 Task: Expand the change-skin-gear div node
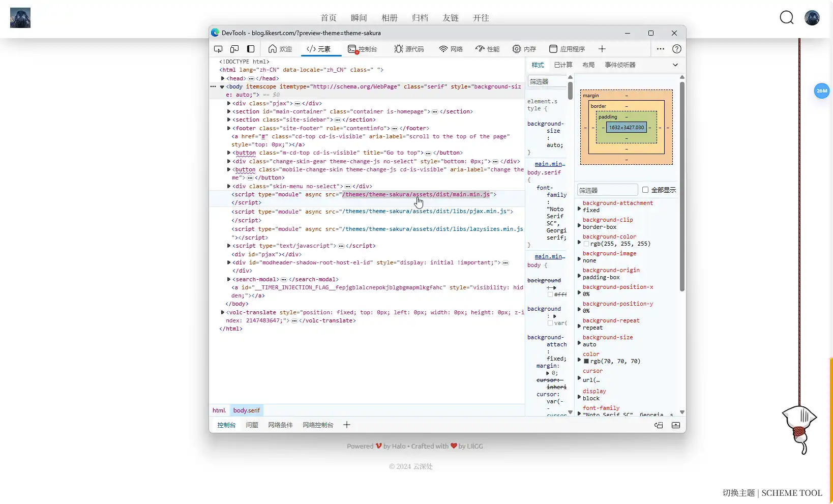tap(229, 161)
